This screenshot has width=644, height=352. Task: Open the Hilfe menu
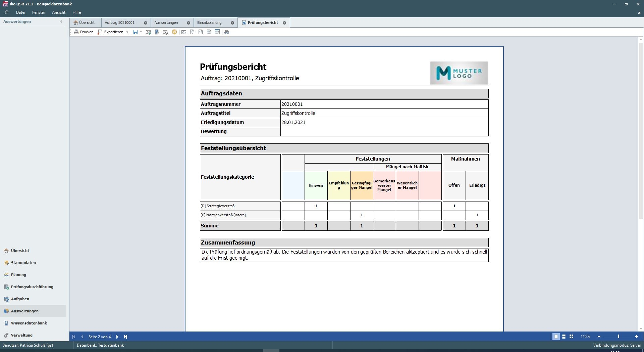tap(76, 12)
